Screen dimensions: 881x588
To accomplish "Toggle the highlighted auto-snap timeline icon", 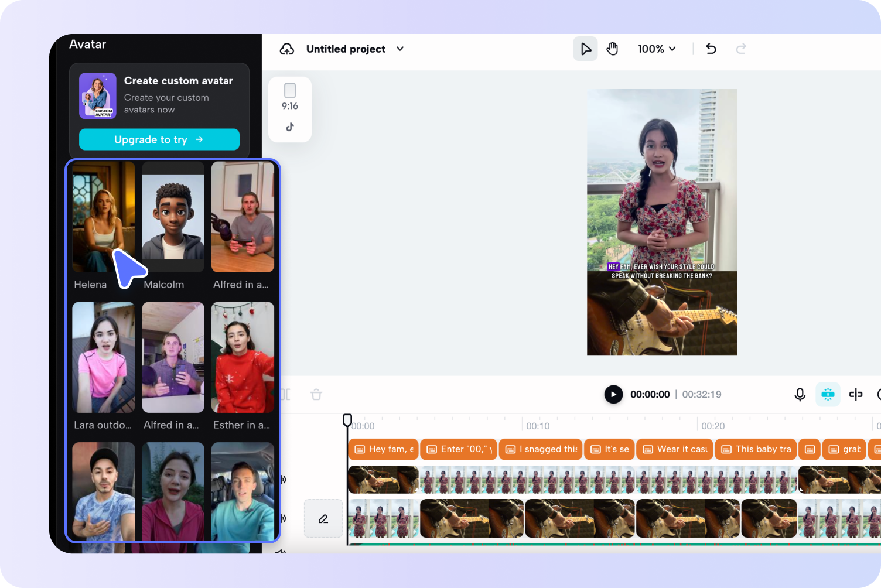I will 828,394.
